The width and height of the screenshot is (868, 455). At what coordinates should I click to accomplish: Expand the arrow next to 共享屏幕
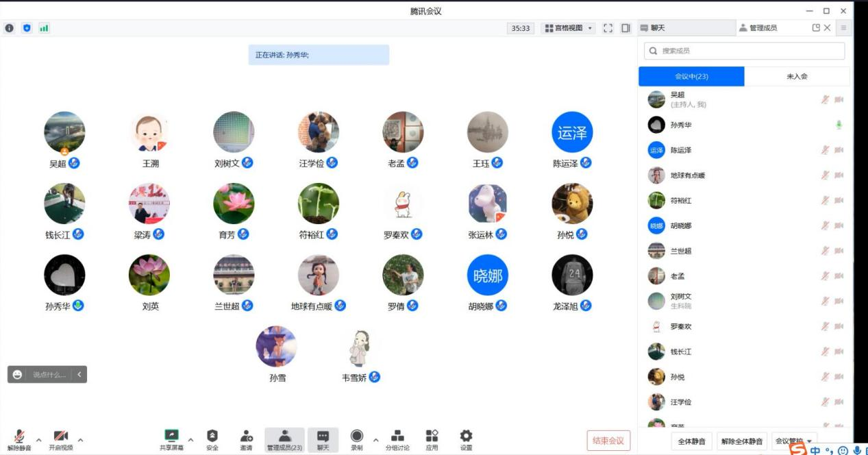(190, 439)
